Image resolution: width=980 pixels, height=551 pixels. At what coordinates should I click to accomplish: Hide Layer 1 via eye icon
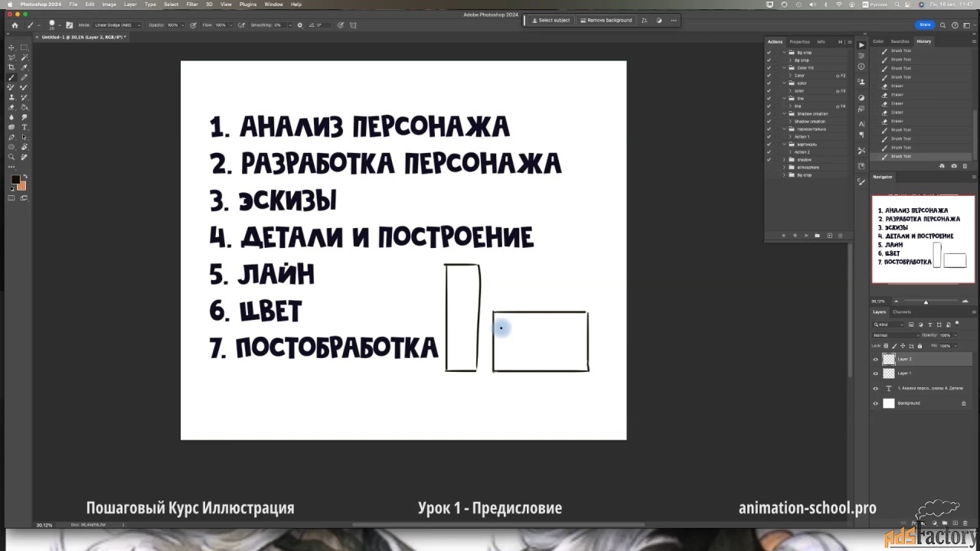(876, 373)
